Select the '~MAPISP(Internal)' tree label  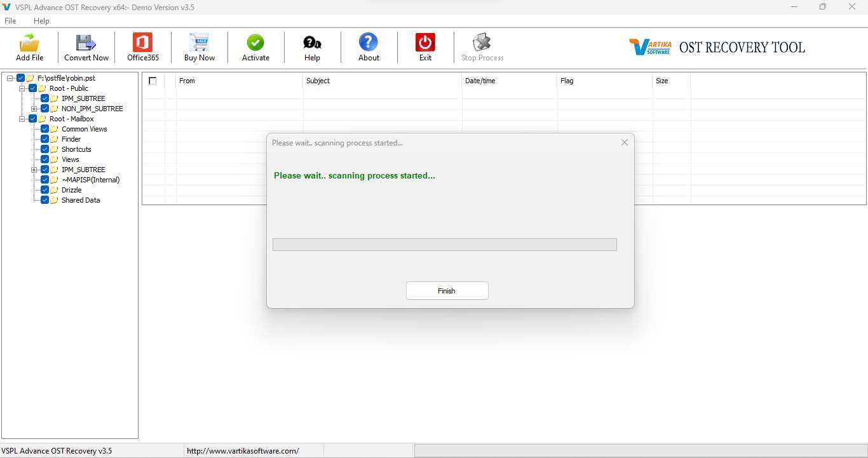coord(90,180)
